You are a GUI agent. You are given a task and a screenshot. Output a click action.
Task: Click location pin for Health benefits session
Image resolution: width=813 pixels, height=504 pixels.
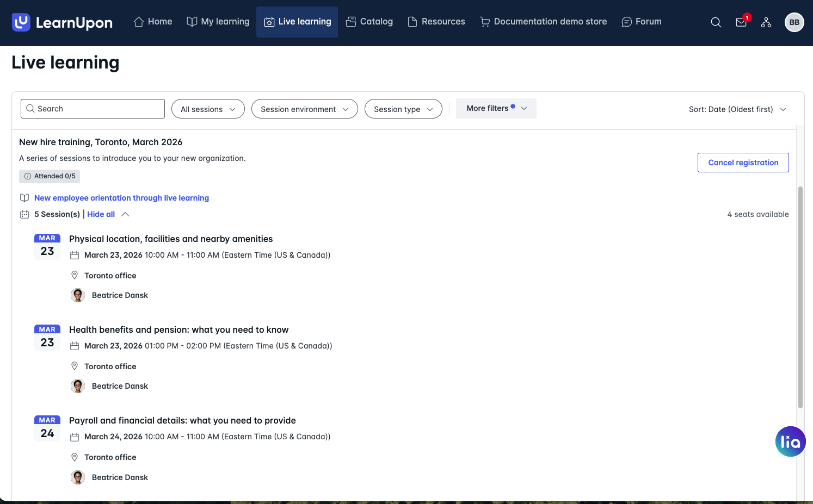tap(75, 366)
